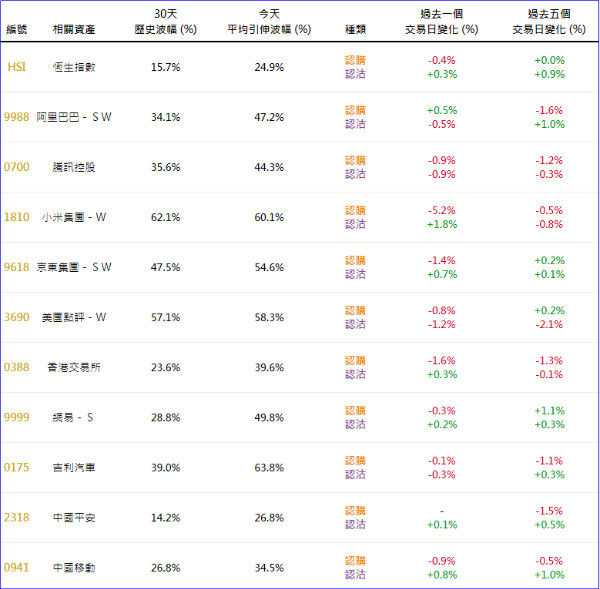Click the 49.8% implied volatility value
The height and width of the screenshot is (589, 600).
(269, 418)
